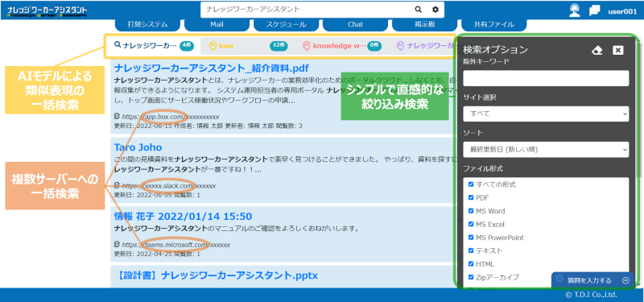Clear search options with eraser icon
This screenshot has width=644, height=302.
[x=597, y=51]
